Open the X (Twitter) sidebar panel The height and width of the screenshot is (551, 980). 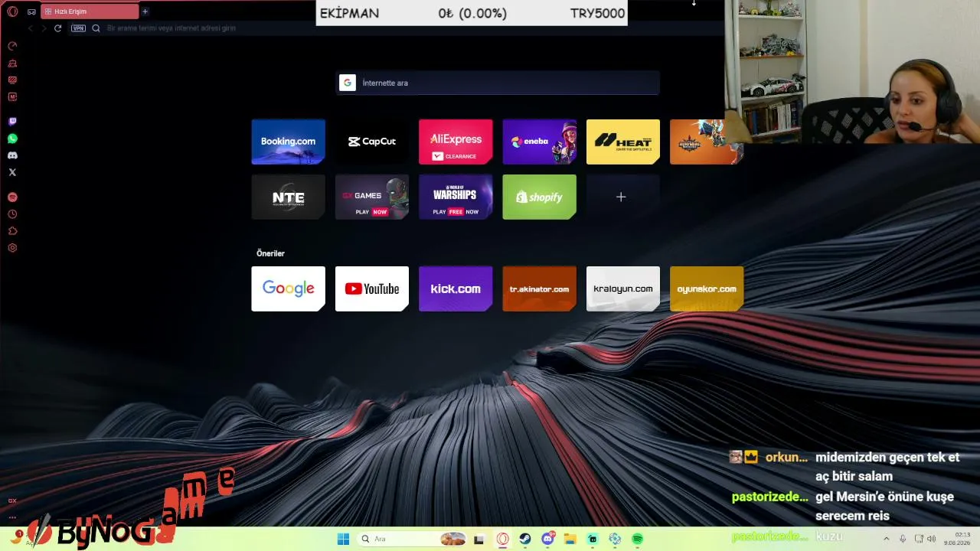click(x=12, y=172)
